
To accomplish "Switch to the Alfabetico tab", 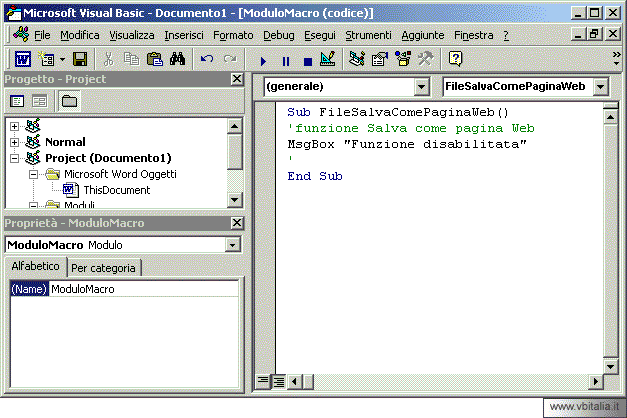I will point(35,266).
